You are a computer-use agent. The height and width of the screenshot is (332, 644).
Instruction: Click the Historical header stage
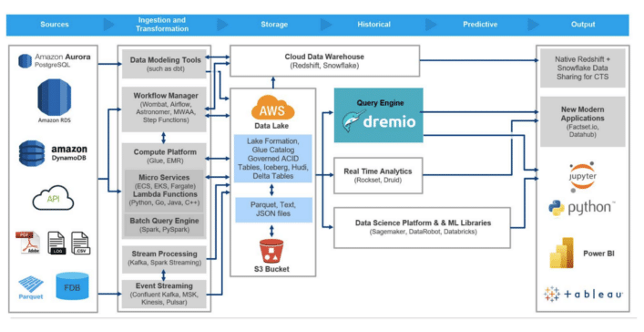[373, 25]
